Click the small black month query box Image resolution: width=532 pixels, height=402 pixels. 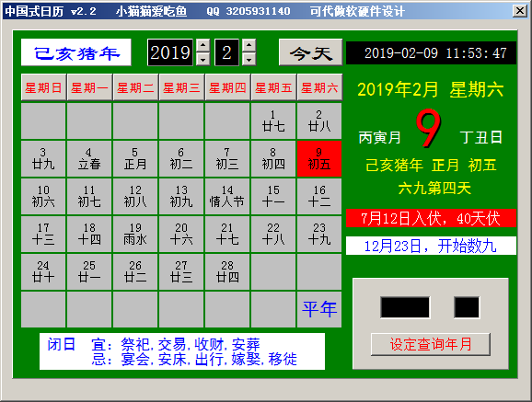point(467,307)
